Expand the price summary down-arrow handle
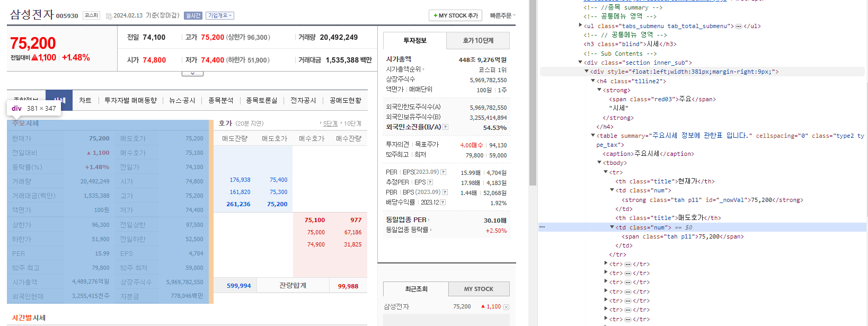 (192, 74)
